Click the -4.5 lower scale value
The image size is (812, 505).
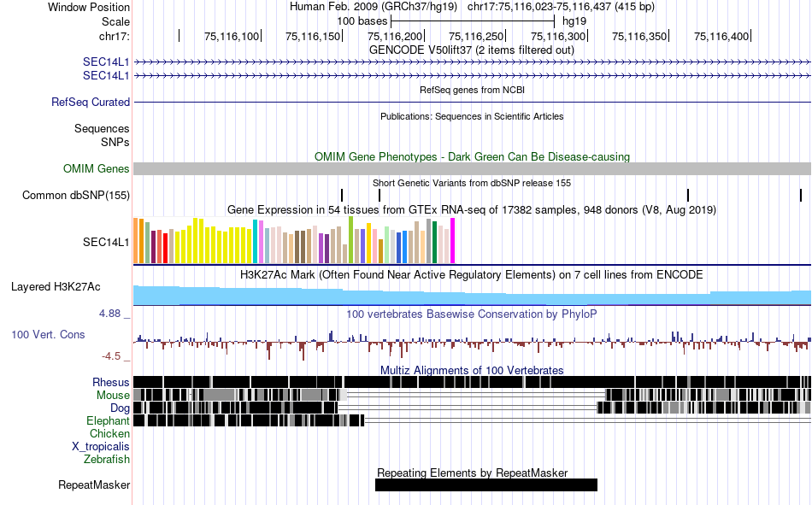111,356
